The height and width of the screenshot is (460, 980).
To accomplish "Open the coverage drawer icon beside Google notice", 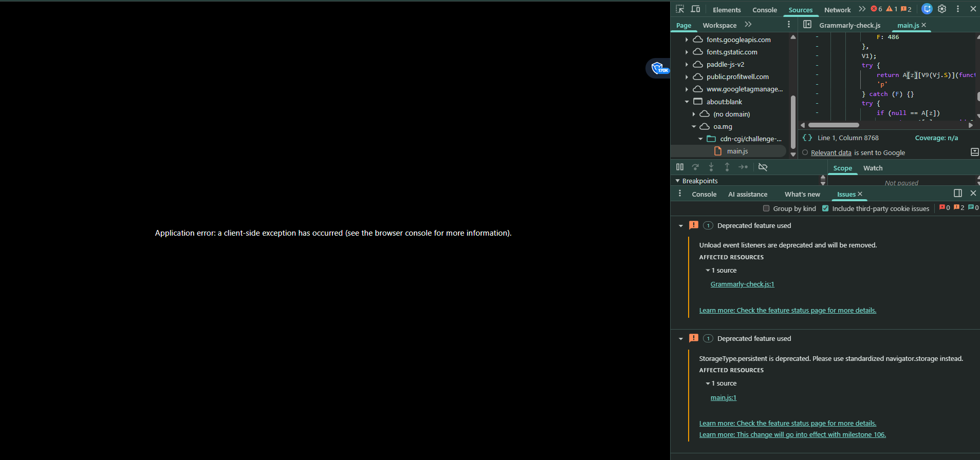I will [974, 152].
